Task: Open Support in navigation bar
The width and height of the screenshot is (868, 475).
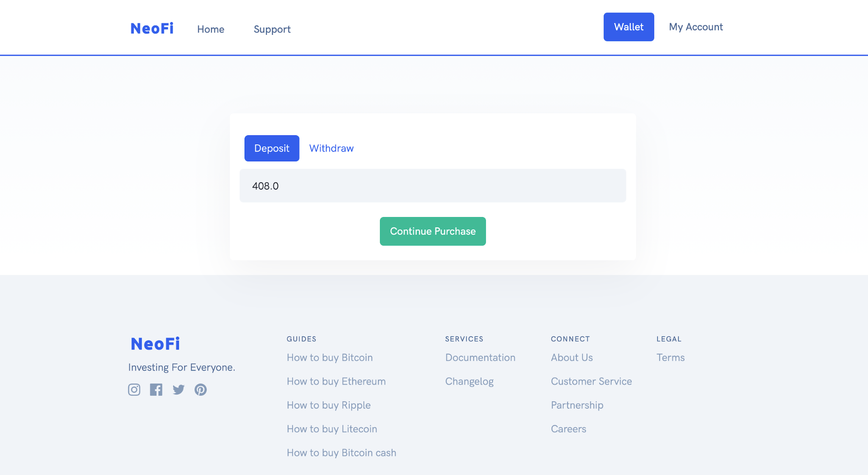Action: (x=272, y=29)
